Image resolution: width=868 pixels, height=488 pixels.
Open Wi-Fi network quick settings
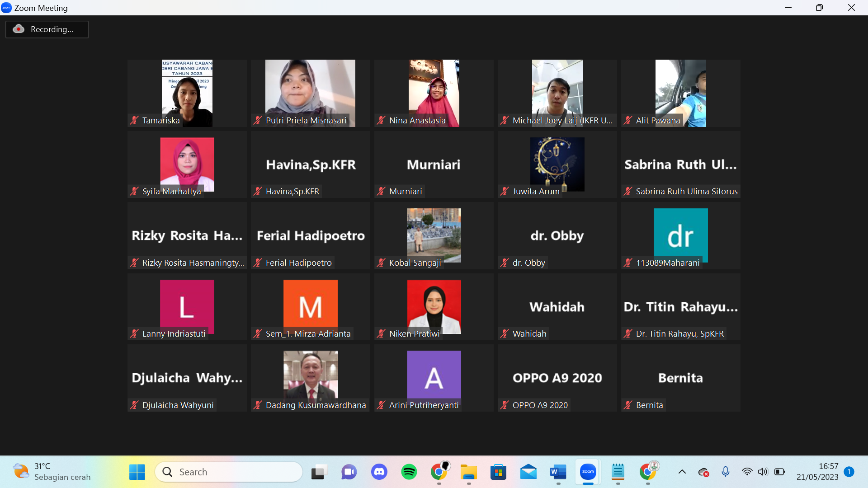pos(747,472)
